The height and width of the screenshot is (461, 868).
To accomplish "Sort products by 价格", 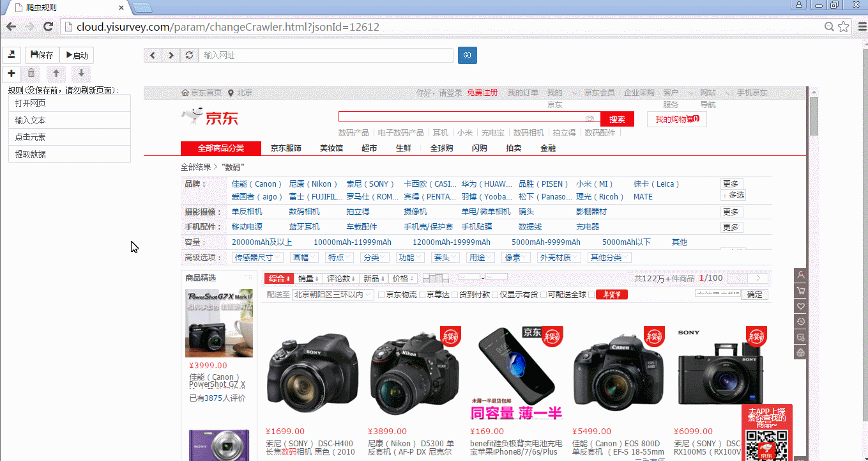I will pos(403,279).
